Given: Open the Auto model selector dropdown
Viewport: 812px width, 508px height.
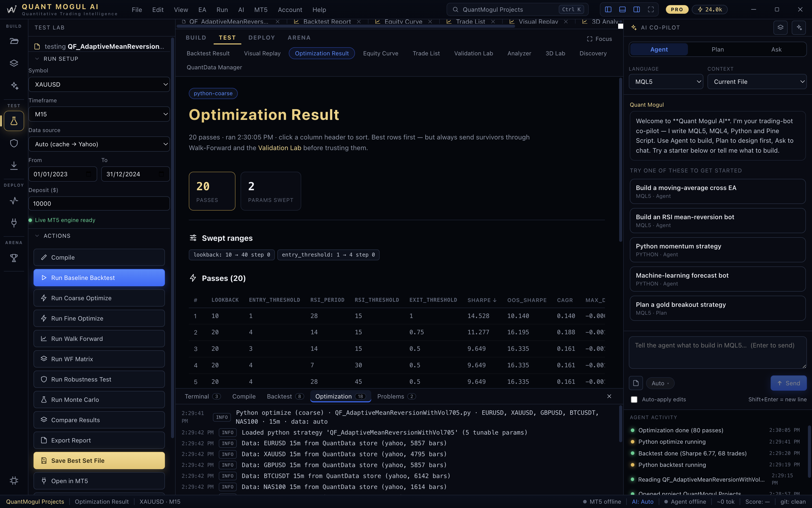Looking at the screenshot, I should coord(660,383).
